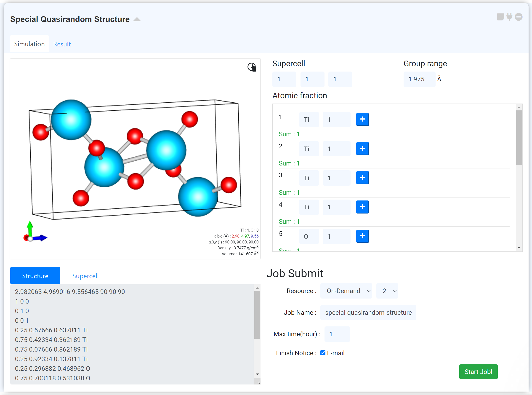This screenshot has width=532, height=395.
Task: Click the sticky note icon in header
Action: click(500, 17)
